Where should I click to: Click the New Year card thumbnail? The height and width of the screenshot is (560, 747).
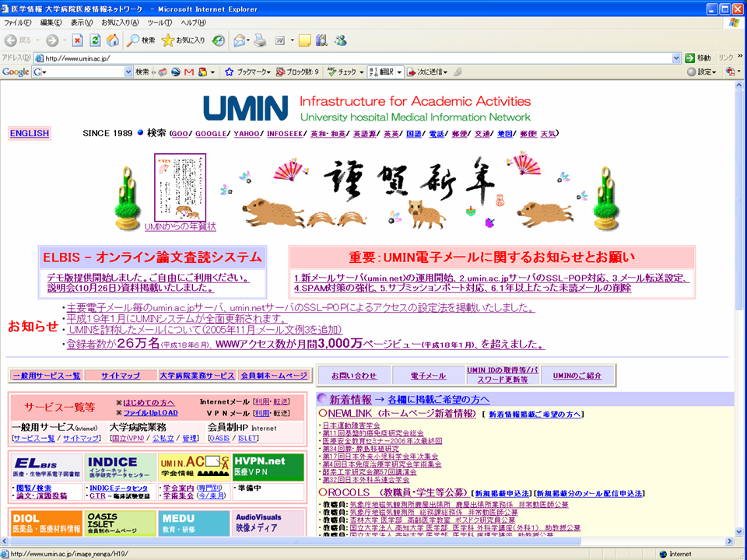click(181, 187)
